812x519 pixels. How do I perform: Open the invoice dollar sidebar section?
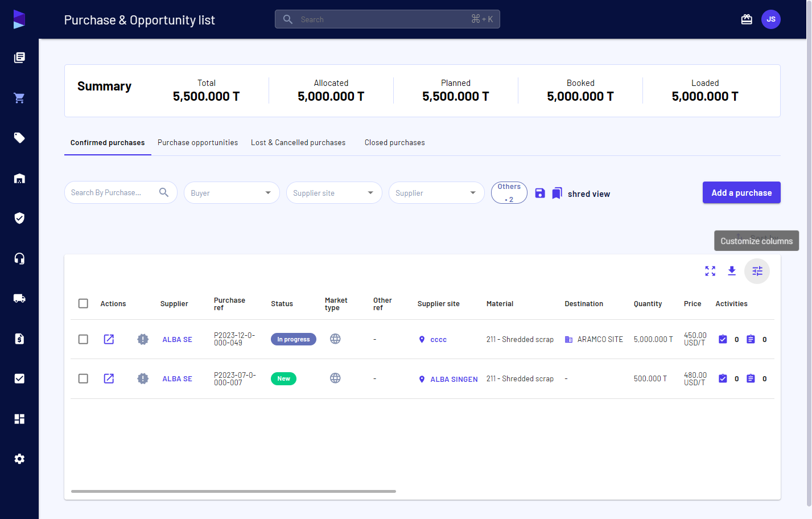click(19, 339)
